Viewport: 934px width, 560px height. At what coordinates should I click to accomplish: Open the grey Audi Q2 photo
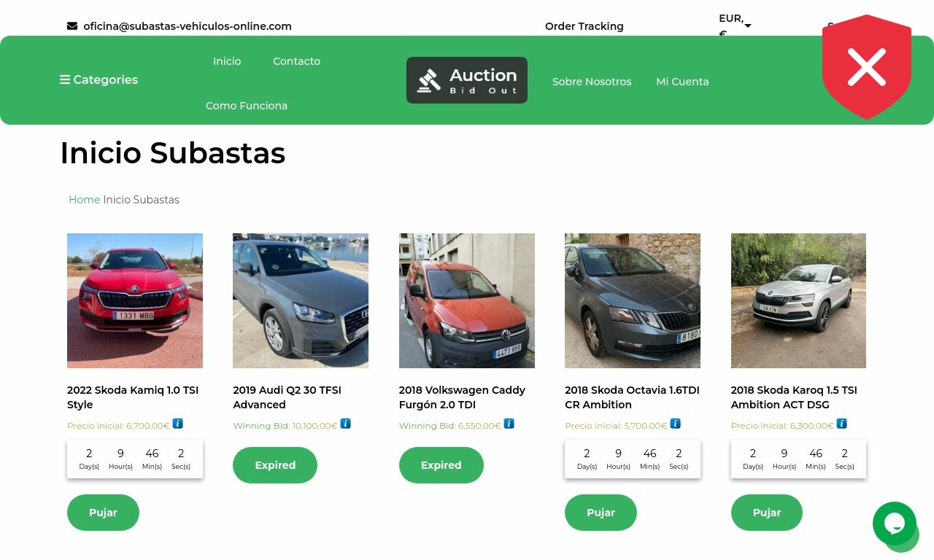point(301,300)
